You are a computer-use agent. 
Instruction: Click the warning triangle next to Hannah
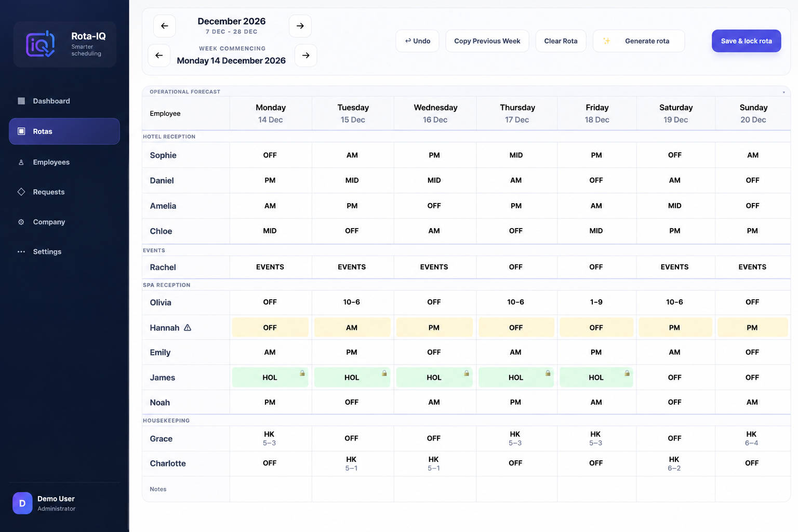[188, 328]
